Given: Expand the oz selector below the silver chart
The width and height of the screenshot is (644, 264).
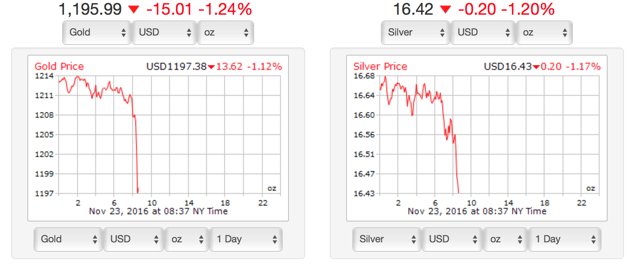Looking at the screenshot, I should click(x=505, y=239).
